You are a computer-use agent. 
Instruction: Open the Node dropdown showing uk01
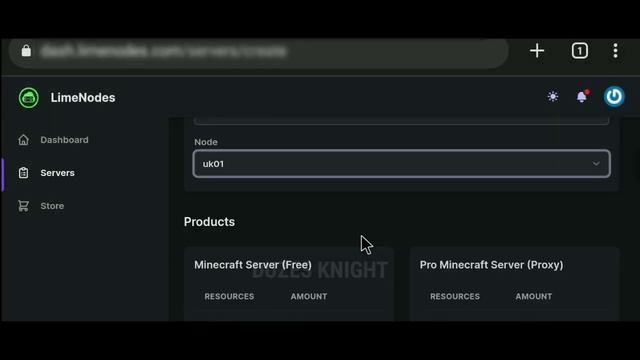402,164
